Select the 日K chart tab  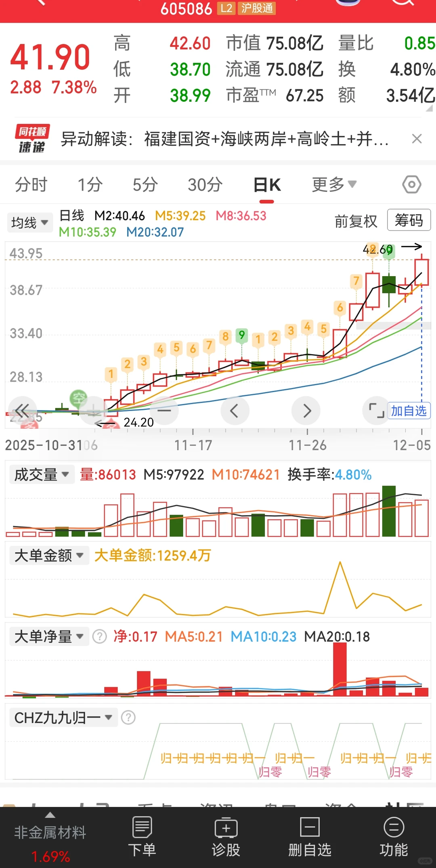point(267,185)
